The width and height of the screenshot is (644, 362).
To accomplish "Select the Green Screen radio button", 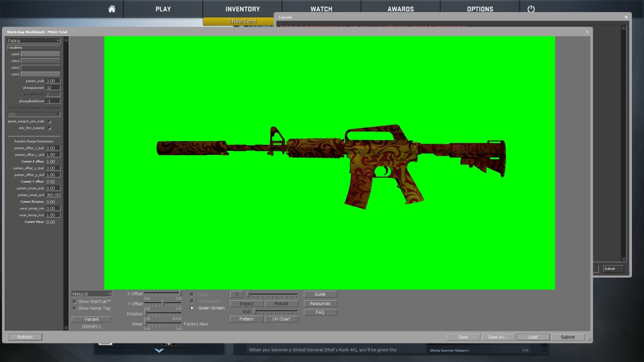I will (x=192, y=308).
